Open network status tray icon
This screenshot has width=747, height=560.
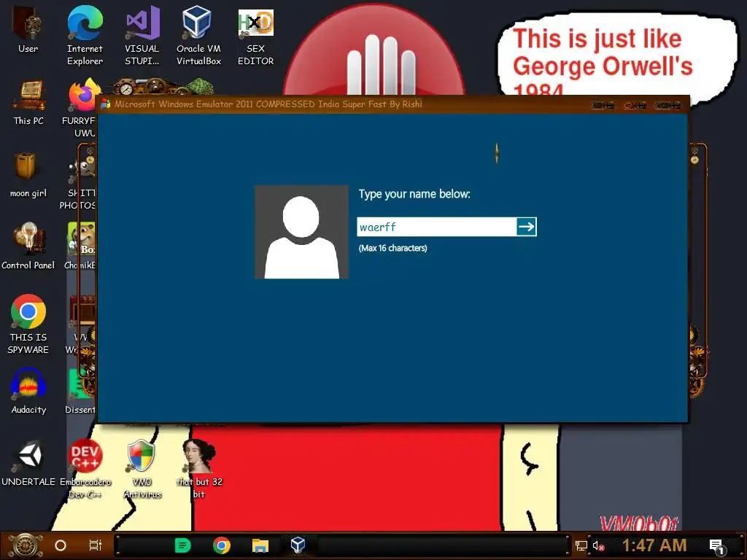coord(581,545)
